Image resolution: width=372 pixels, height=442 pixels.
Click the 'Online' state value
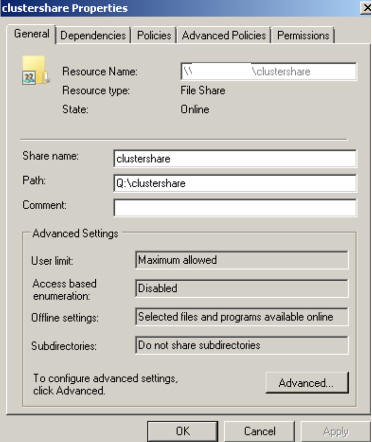(195, 109)
